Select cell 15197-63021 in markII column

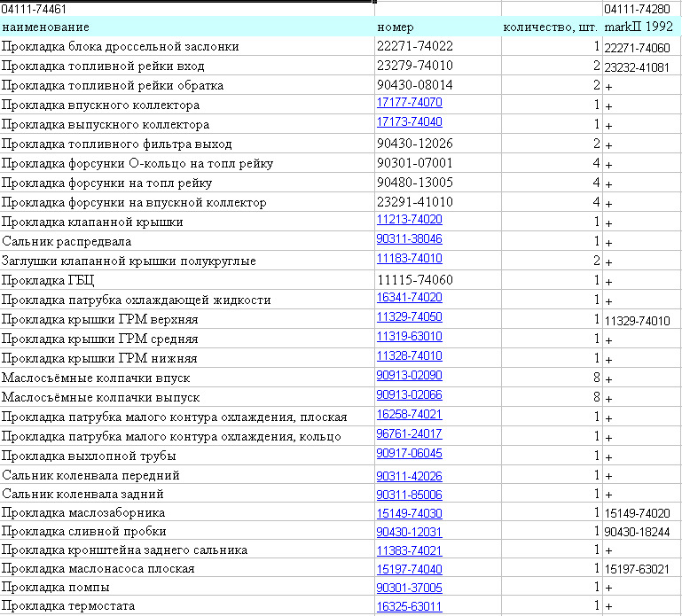[x=642, y=569]
